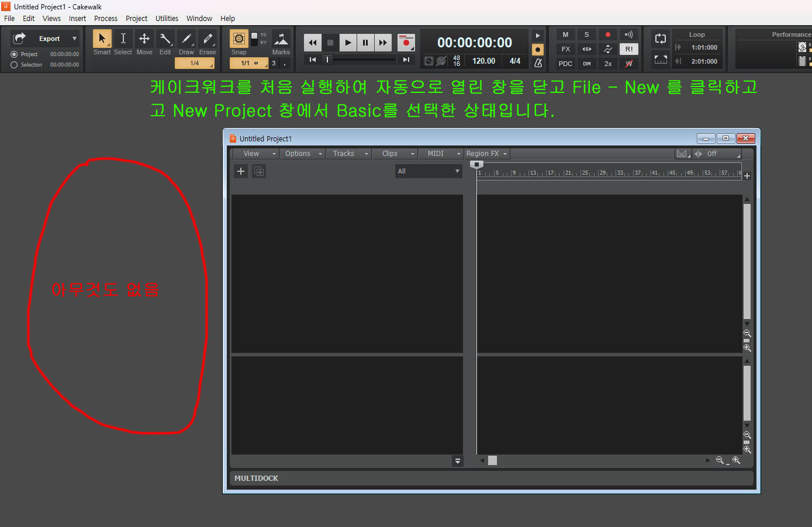Viewport: 812px width, 527px height.
Task: Toggle automation playback icon
Action: (x=607, y=49)
